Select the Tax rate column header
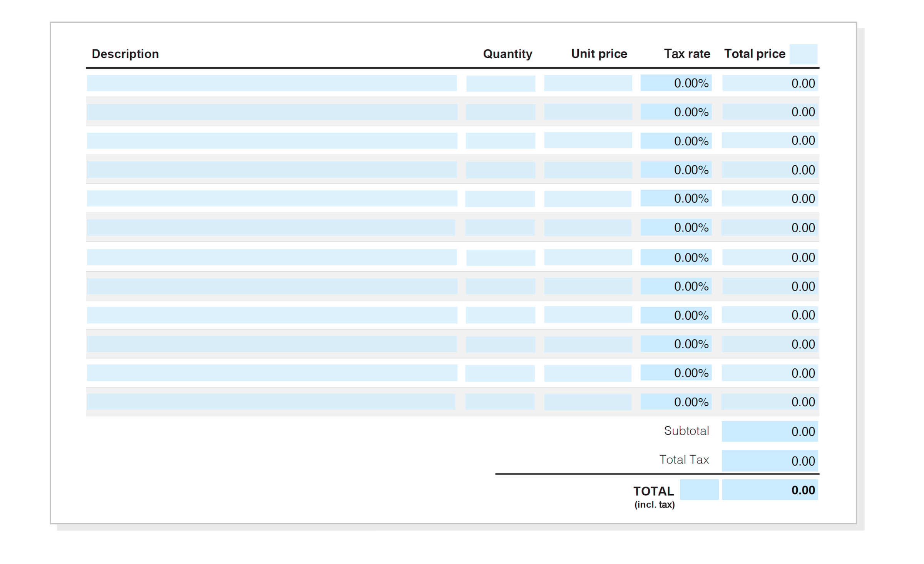This screenshot has height=564, width=924. coord(687,54)
